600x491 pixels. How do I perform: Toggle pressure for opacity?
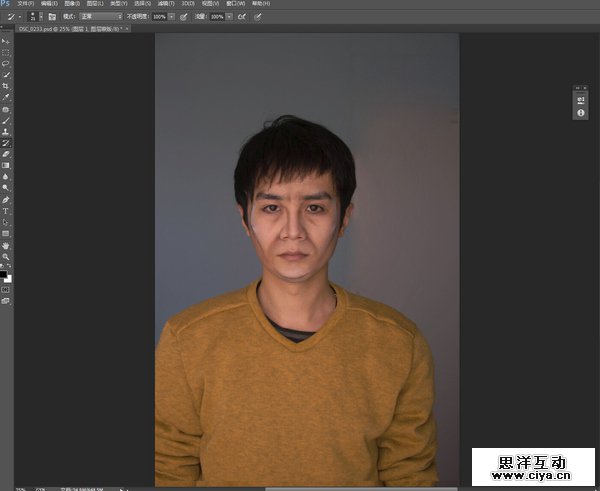[x=184, y=16]
